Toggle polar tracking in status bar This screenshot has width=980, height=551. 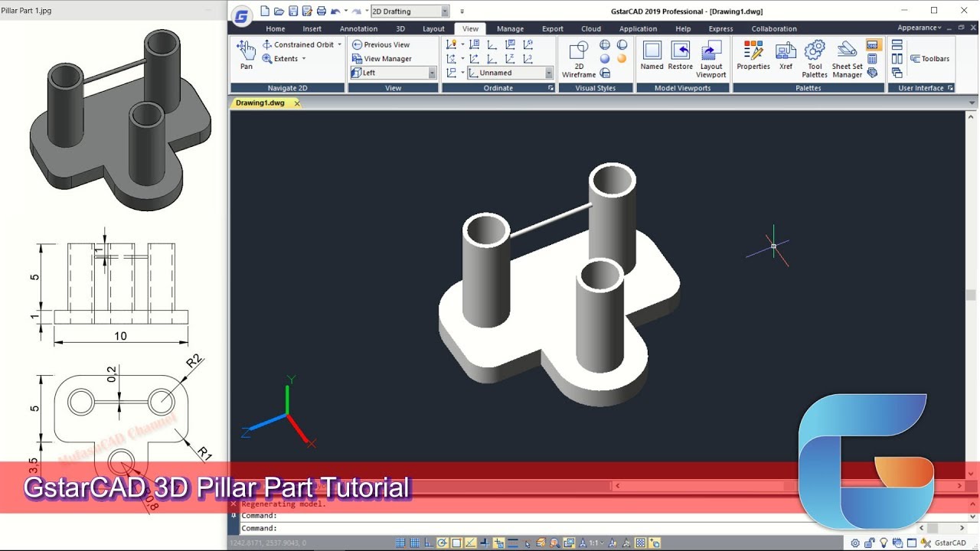click(443, 543)
